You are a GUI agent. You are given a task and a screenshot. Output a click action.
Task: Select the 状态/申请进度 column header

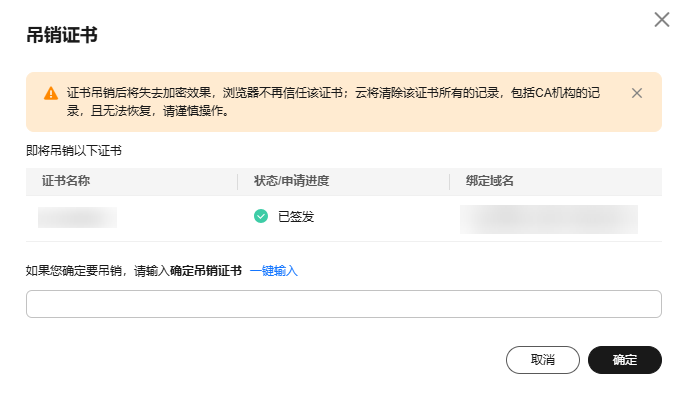[x=291, y=181]
